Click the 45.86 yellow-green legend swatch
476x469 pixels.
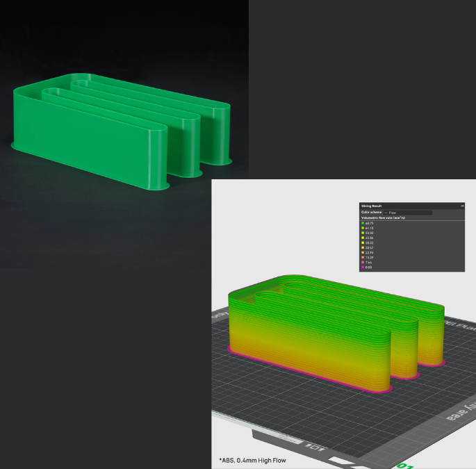click(x=363, y=238)
